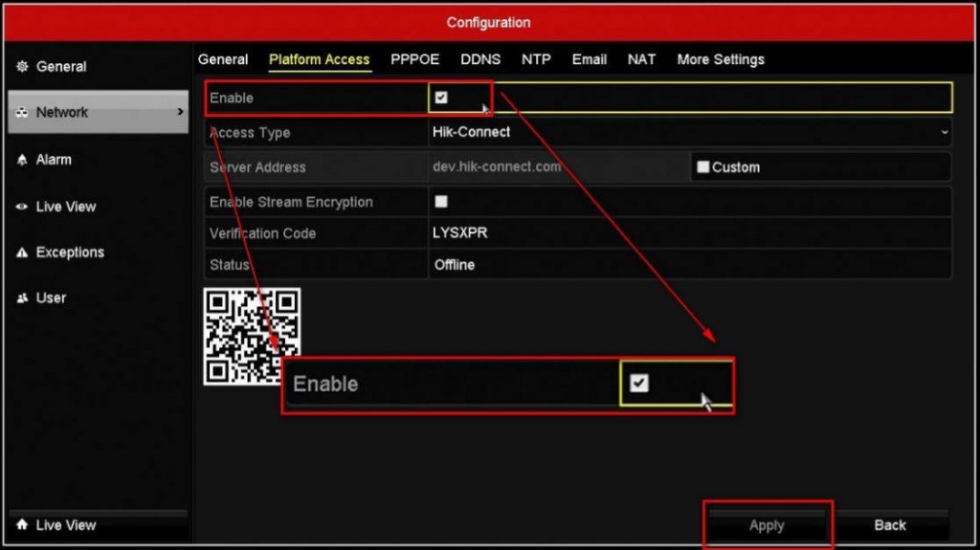Screen dimensions: 980x550
Task: Check Enable Stream Encryption box
Action: [x=441, y=201]
